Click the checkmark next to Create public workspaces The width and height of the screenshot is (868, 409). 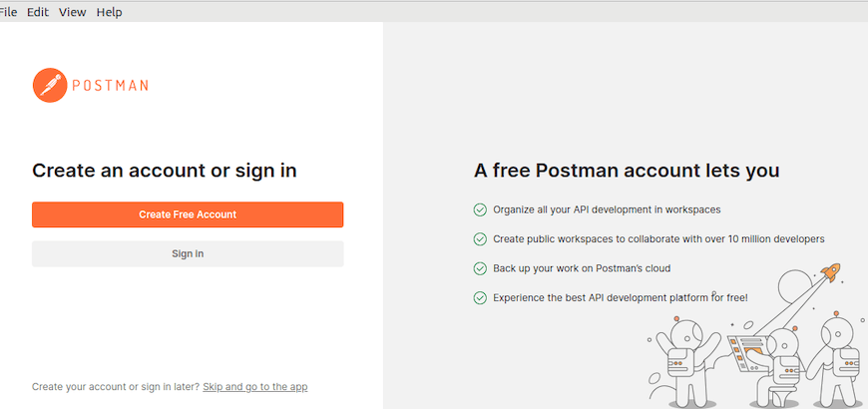480,239
